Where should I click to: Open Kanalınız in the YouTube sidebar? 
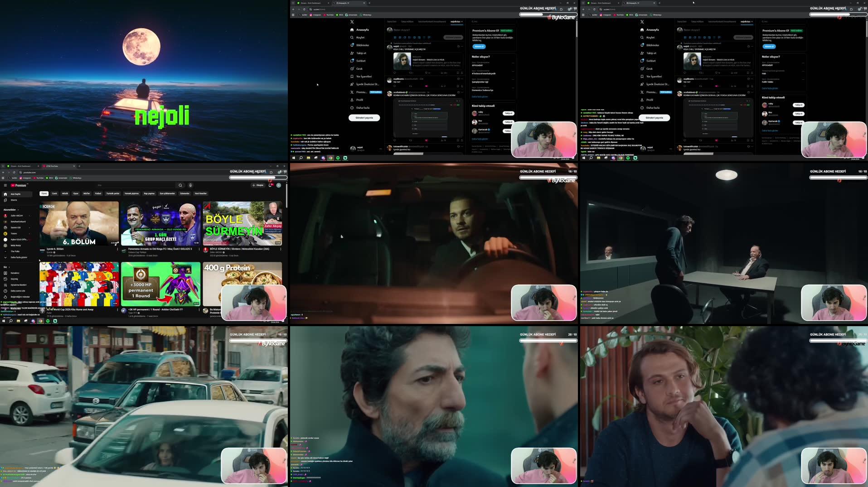tap(17, 273)
